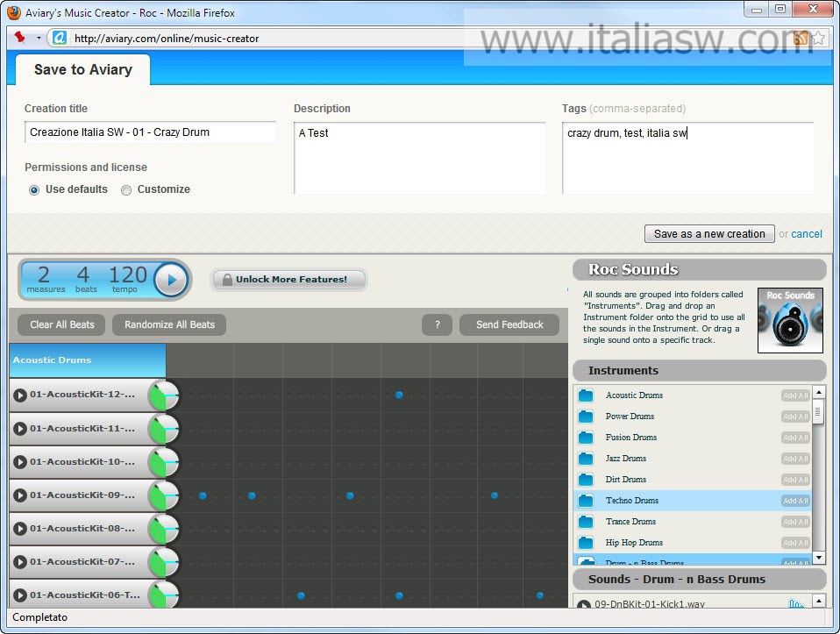
Task: Click the tempo value 120
Action: coord(127,274)
